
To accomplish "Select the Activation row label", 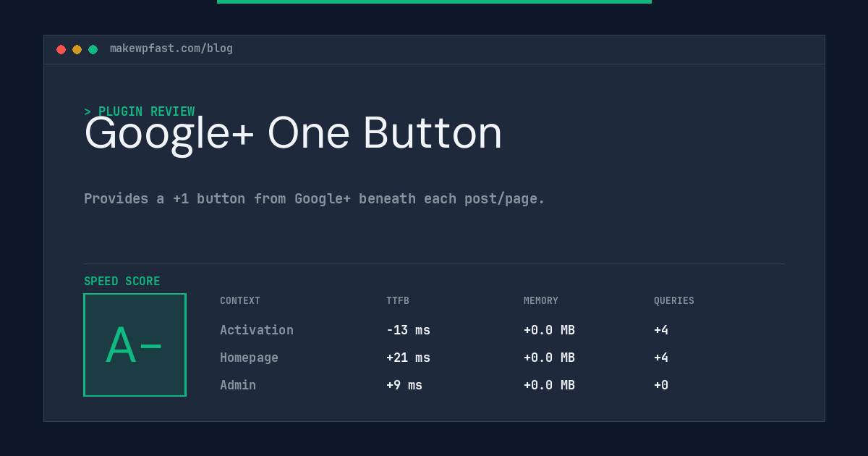I will click(257, 330).
